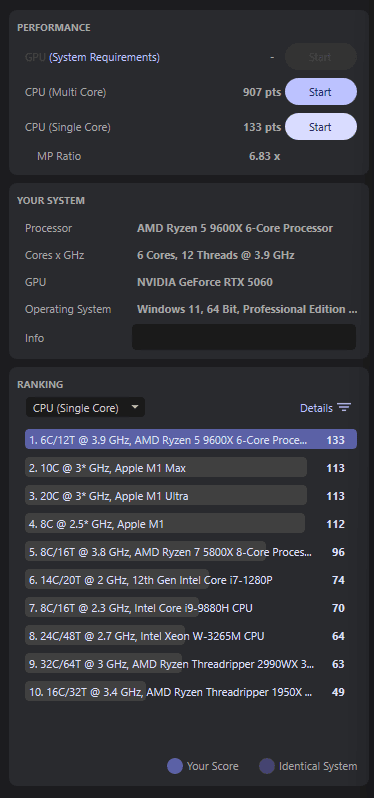Select the Apple M1 Max ranking row
Screen dimensions: 374x798
click(x=191, y=468)
